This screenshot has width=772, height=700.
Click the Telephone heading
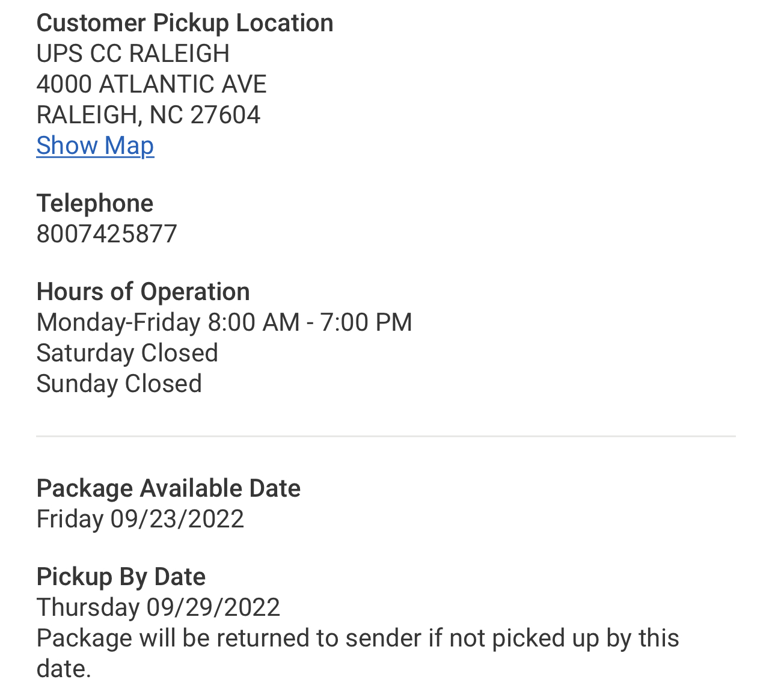95,203
